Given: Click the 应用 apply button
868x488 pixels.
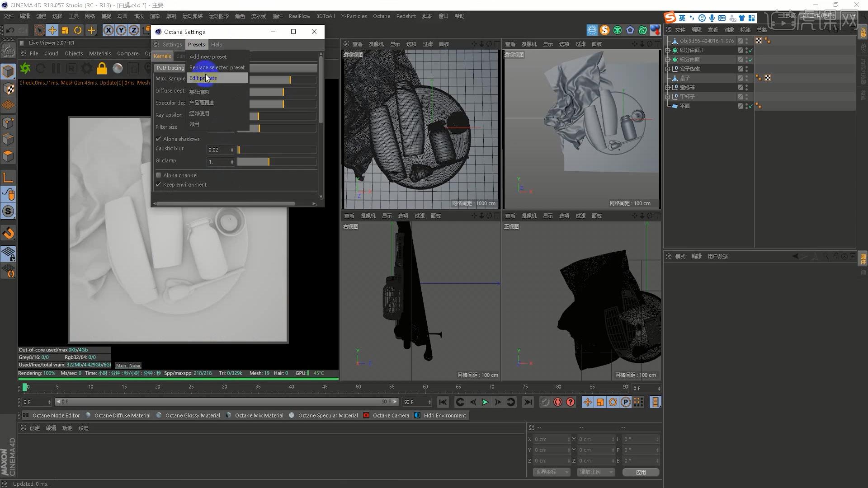Looking at the screenshot, I should pos(641,472).
